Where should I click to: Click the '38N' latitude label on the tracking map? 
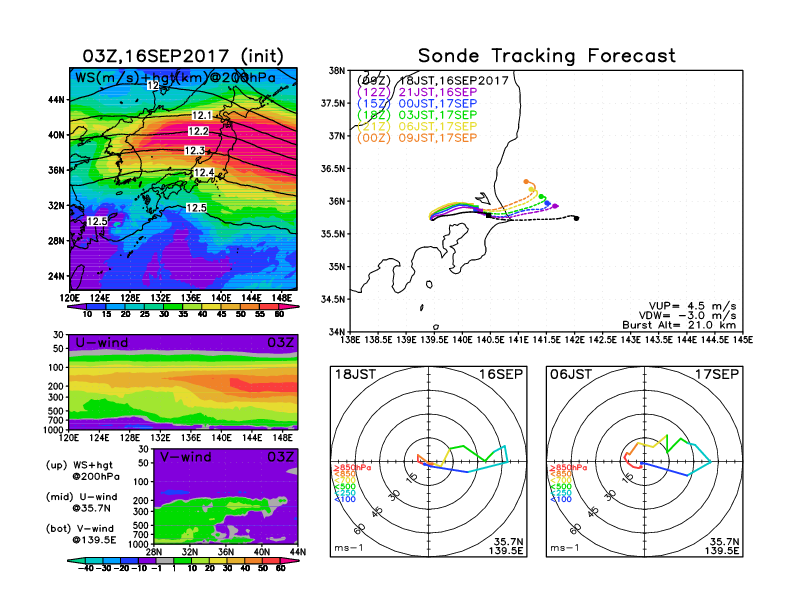337,70
